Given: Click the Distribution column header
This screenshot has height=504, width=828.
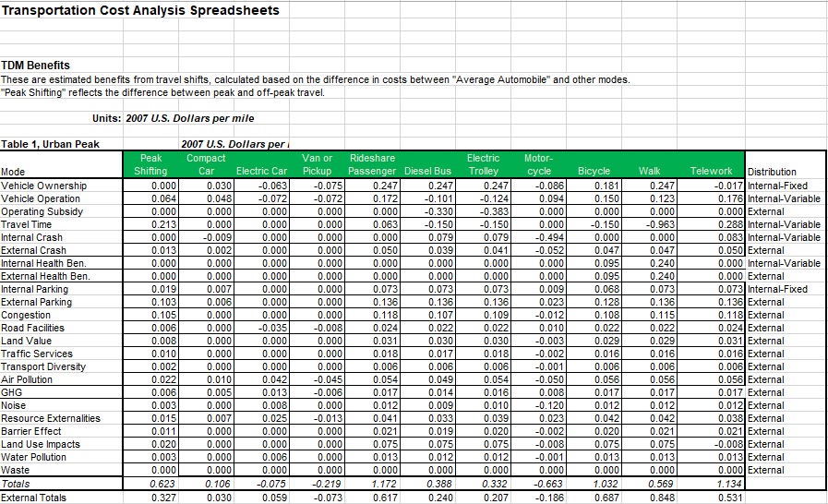Looking at the screenshot, I should [x=772, y=172].
